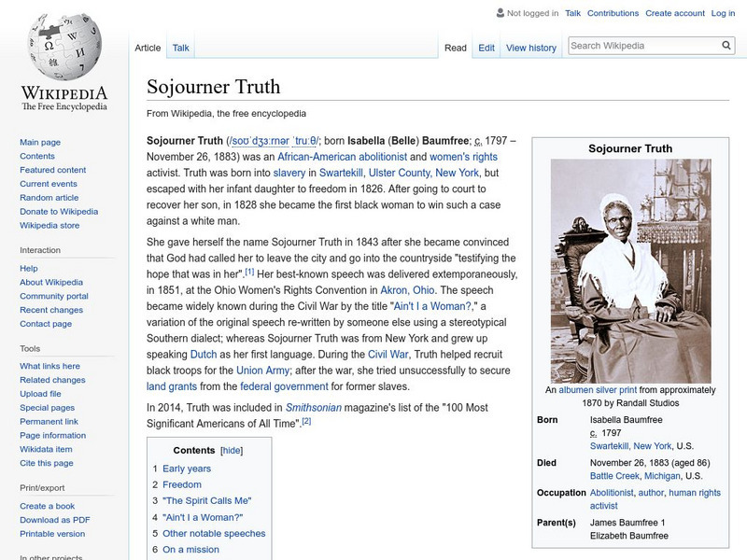Click Create a book
Viewport: 747px width, 560px height.
(48, 506)
